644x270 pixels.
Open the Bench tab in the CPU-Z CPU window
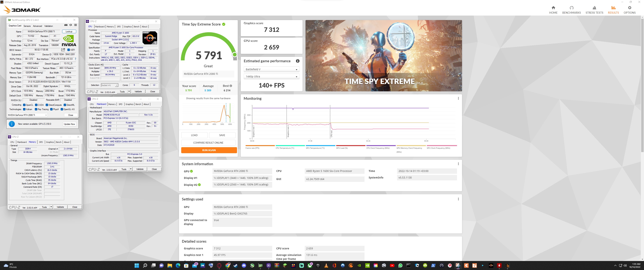pyautogui.click(x=136, y=27)
